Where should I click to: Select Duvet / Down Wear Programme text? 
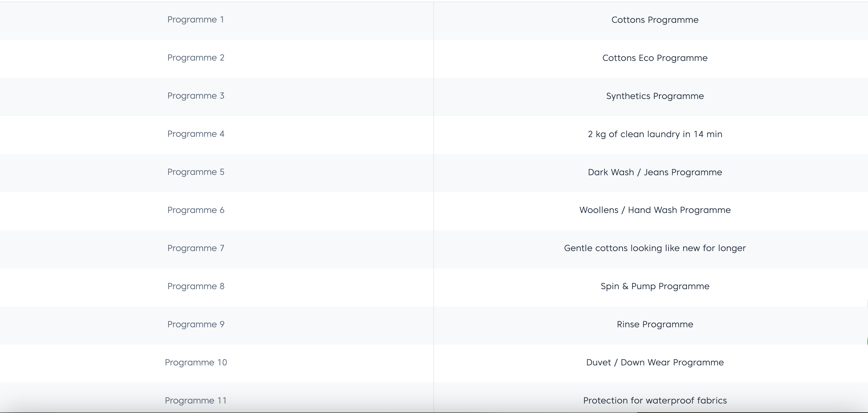655,363
